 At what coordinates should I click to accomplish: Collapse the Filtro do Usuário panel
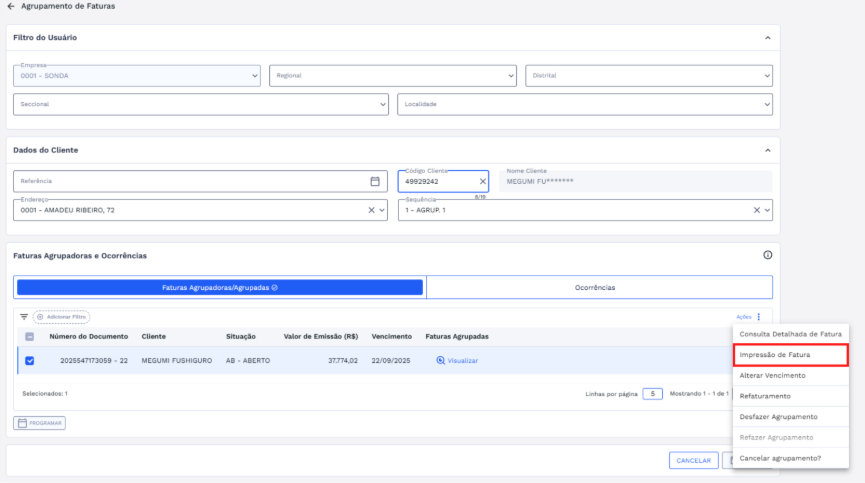(767, 38)
